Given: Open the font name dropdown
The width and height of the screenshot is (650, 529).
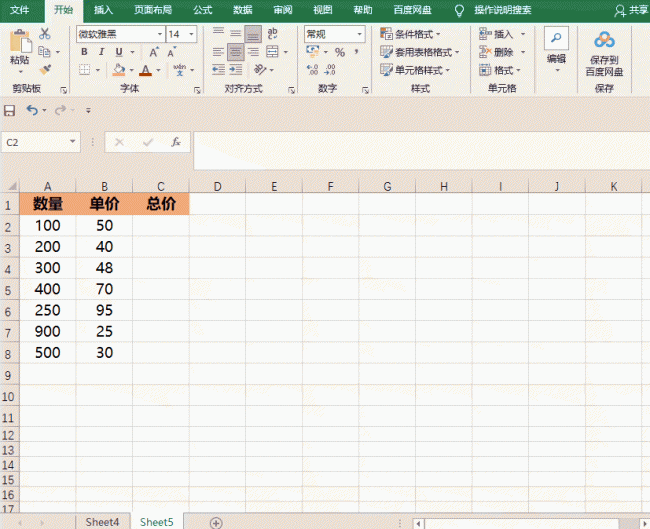Looking at the screenshot, I should (x=160, y=34).
